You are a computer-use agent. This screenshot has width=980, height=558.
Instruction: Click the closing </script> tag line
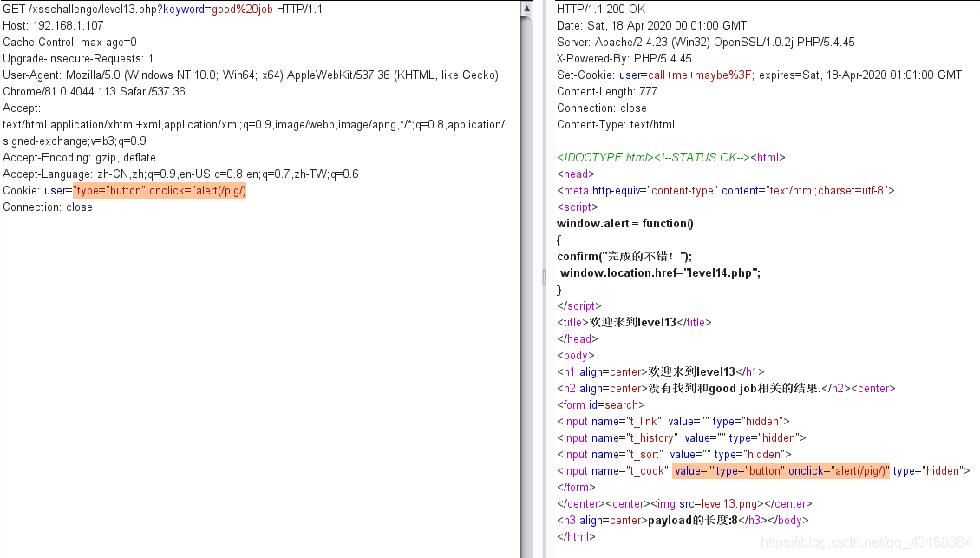coord(578,305)
